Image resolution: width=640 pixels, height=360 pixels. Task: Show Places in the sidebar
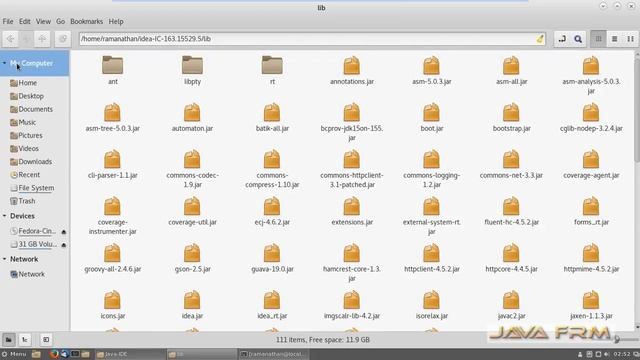pos(9,340)
